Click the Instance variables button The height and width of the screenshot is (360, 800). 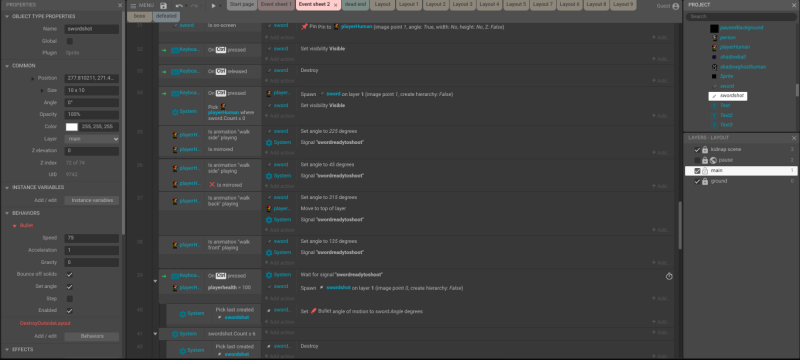(x=92, y=200)
